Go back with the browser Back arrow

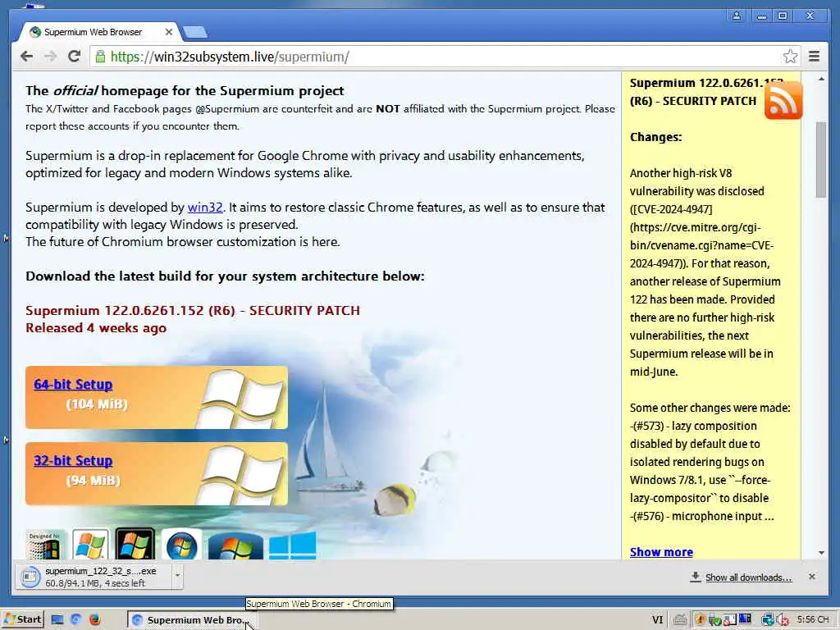click(26, 57)
